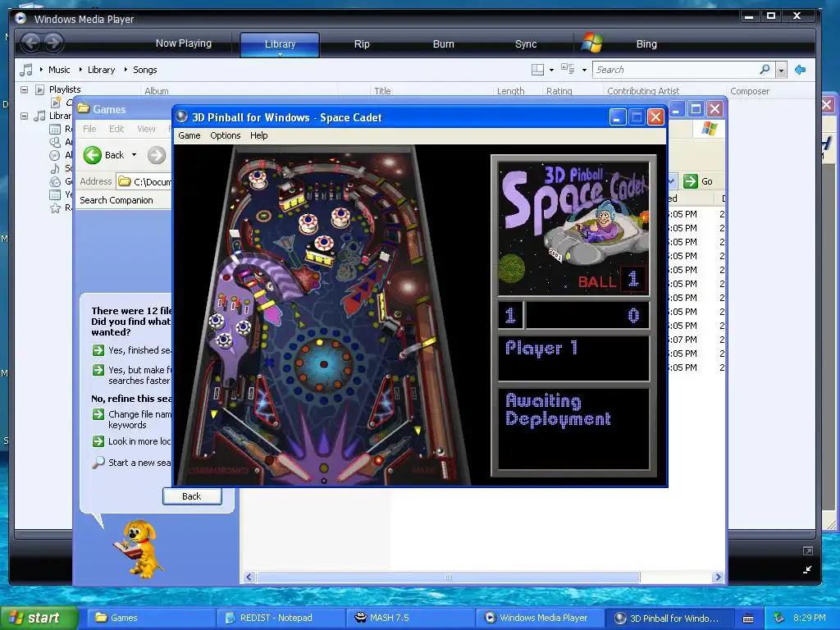840x630 pixels.
Task: Go forward in Windows Media Player navigation
Action: (53, 43)
